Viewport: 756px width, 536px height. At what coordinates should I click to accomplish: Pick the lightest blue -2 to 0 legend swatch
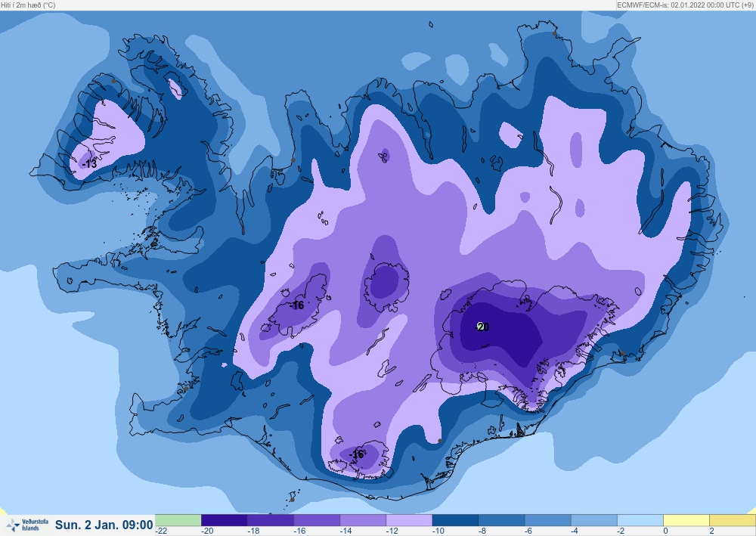pos(641,520)
